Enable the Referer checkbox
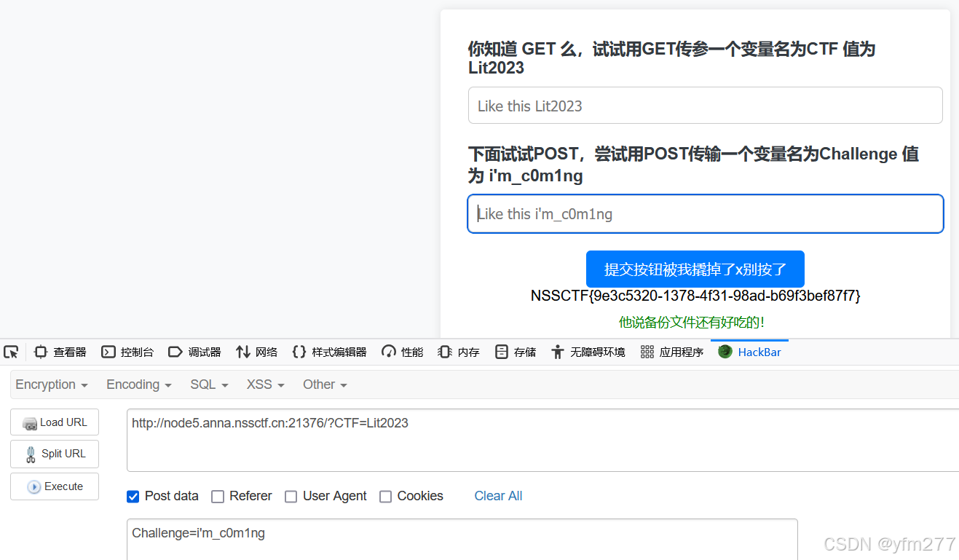Screen dimensions: 959x560 (217, 497)
